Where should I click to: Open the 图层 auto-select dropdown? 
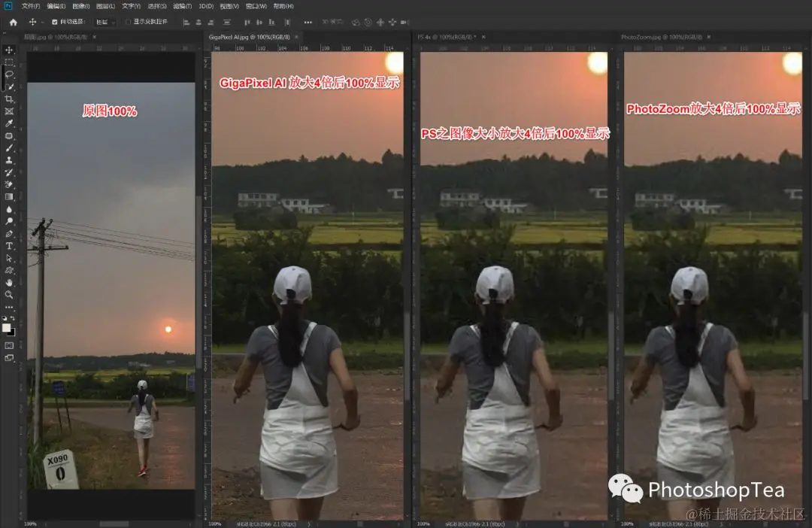pos(106,23)
